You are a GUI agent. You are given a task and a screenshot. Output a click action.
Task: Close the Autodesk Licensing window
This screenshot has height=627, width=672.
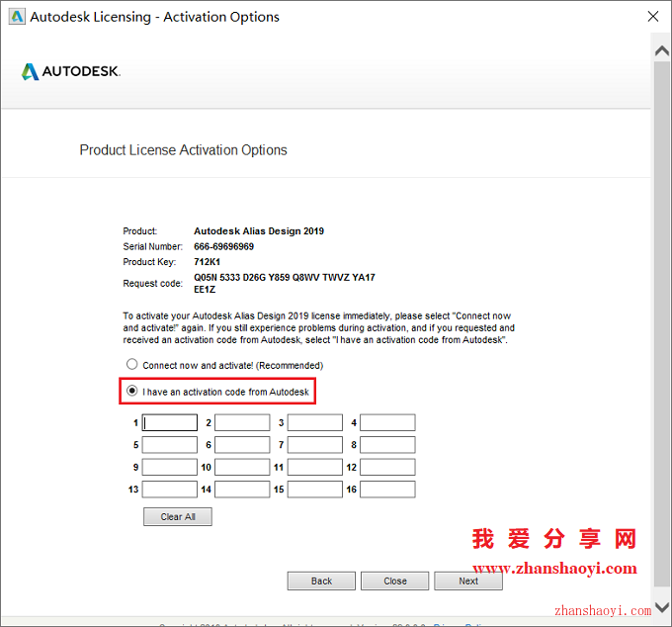point(653,16)
